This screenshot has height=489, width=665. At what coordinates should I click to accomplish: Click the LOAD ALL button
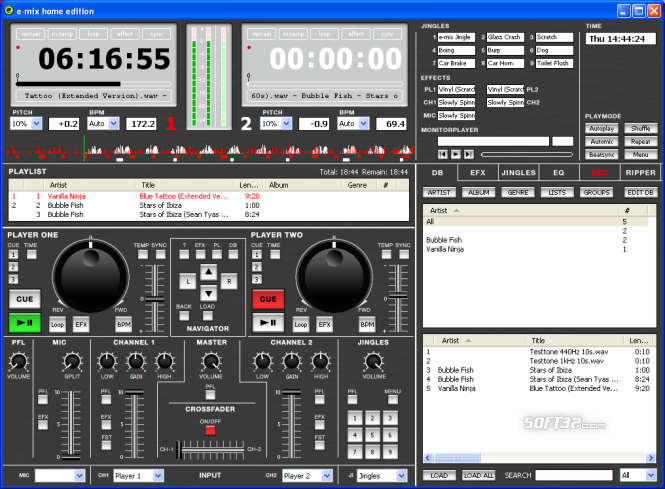(478, 475)
